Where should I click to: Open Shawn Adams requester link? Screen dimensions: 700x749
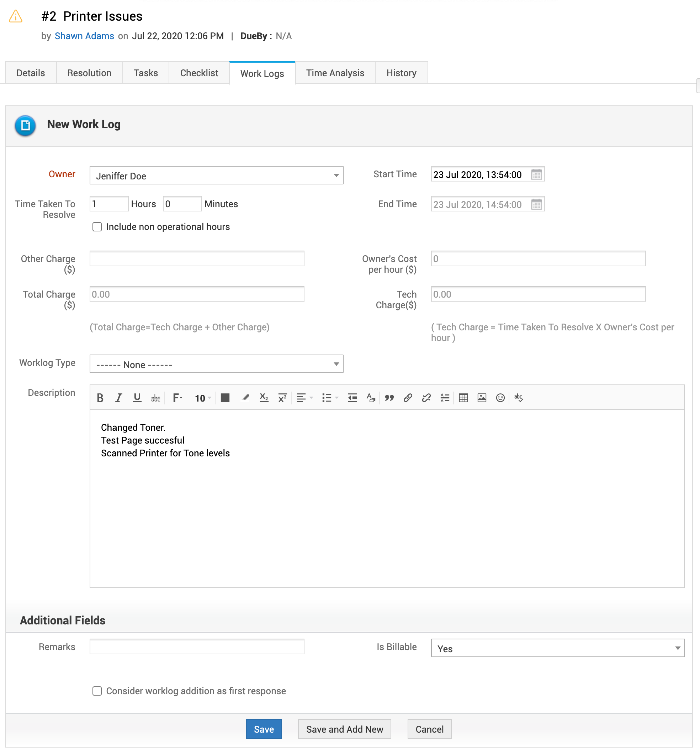84,36
